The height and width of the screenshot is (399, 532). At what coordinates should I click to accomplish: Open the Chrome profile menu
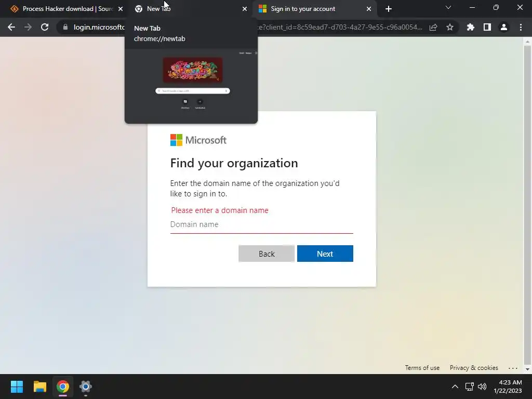[x=504, y=27]
